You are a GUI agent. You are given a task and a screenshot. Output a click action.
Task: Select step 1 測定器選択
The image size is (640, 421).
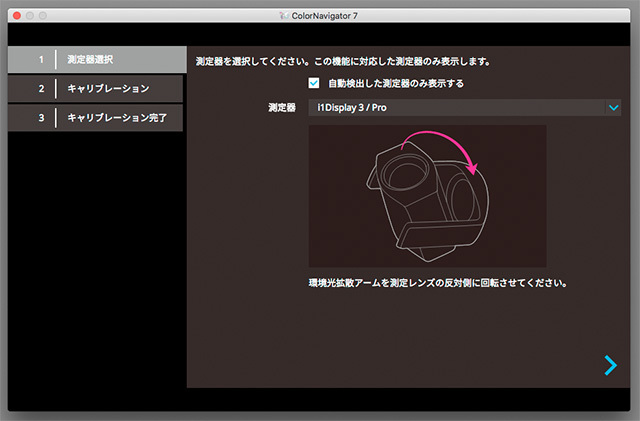97,60
